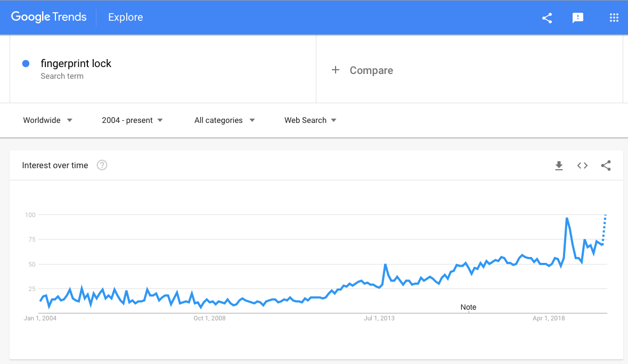
Task: Click the plus icon beside Compare
Action: (336, 70)
